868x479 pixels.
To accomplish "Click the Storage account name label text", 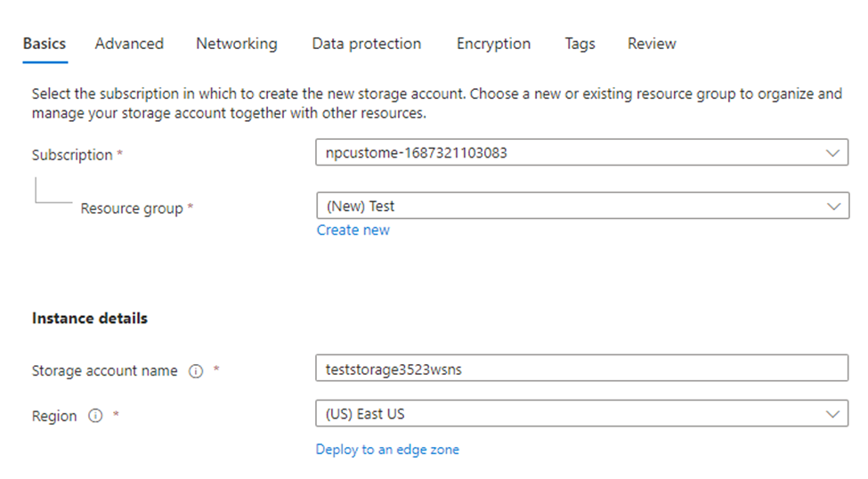I will pos(105,371).
